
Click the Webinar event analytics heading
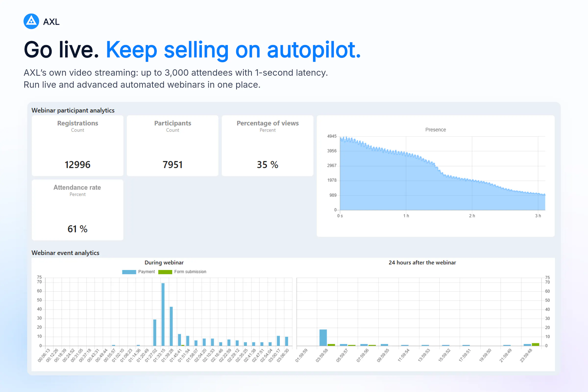coord(65,253)
